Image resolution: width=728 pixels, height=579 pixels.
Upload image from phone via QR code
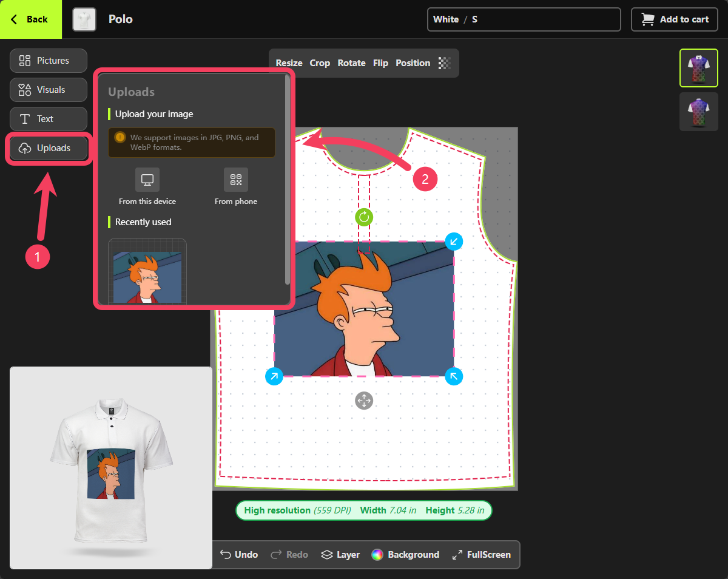236,186
